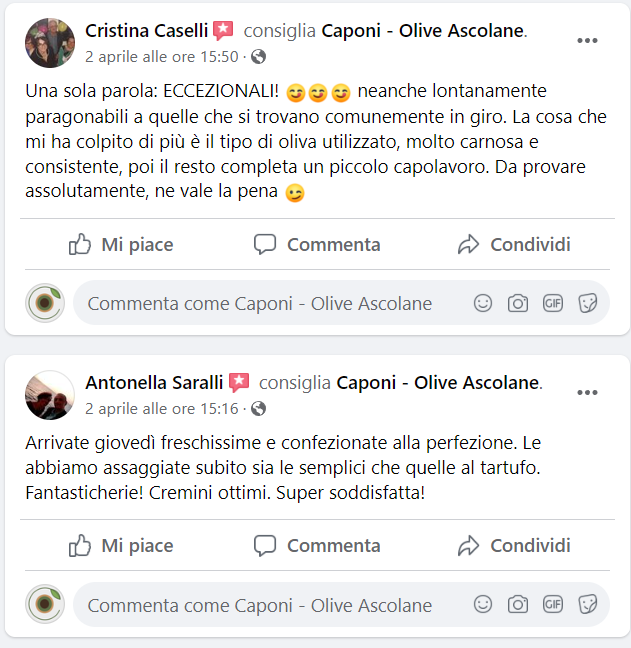The image size is (631, 648).
Task: Attach a photo using second comment camera icon
Action: click(x=518, y=605)
